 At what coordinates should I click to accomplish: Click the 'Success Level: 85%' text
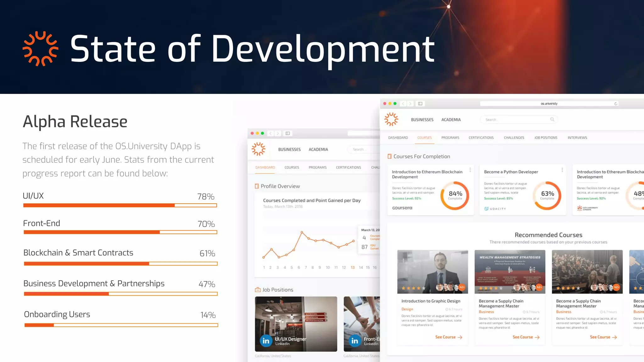click(498, 198)
